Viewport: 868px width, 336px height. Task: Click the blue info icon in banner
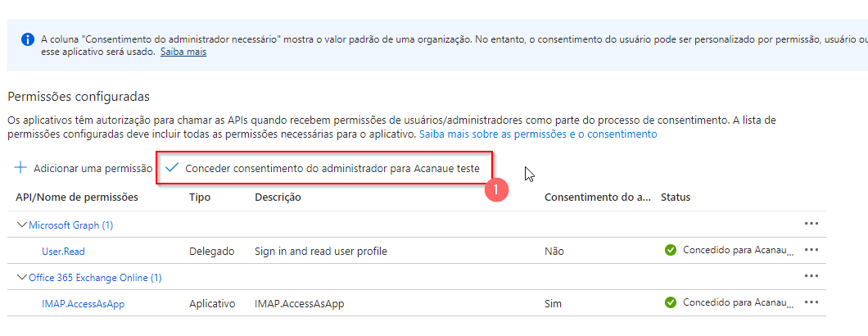click(x=26, y=40)
